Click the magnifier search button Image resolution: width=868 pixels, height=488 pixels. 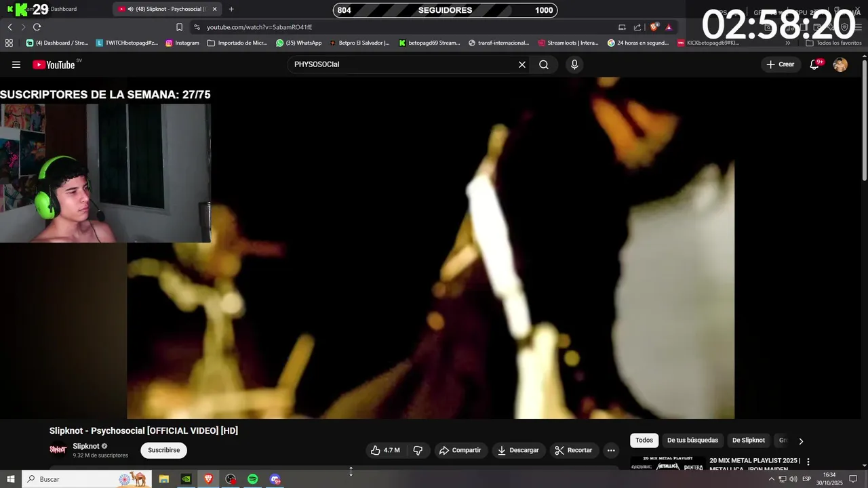pos(544,64)
